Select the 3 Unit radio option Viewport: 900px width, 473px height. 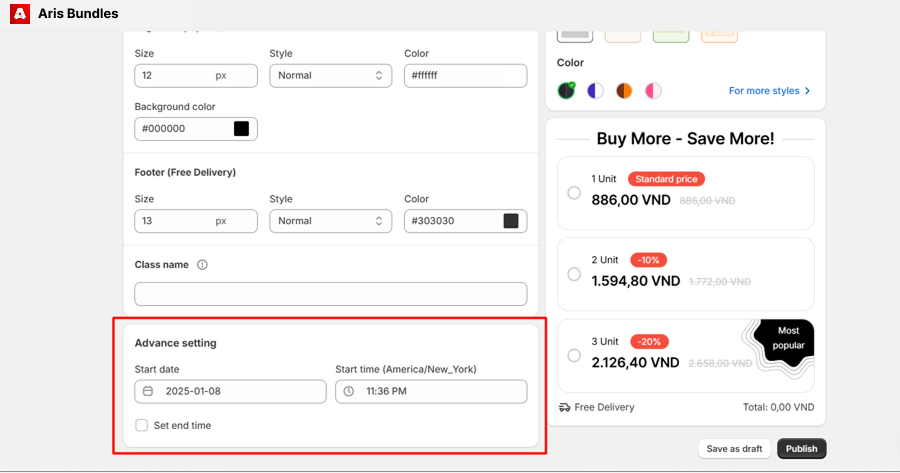[574, 355]
